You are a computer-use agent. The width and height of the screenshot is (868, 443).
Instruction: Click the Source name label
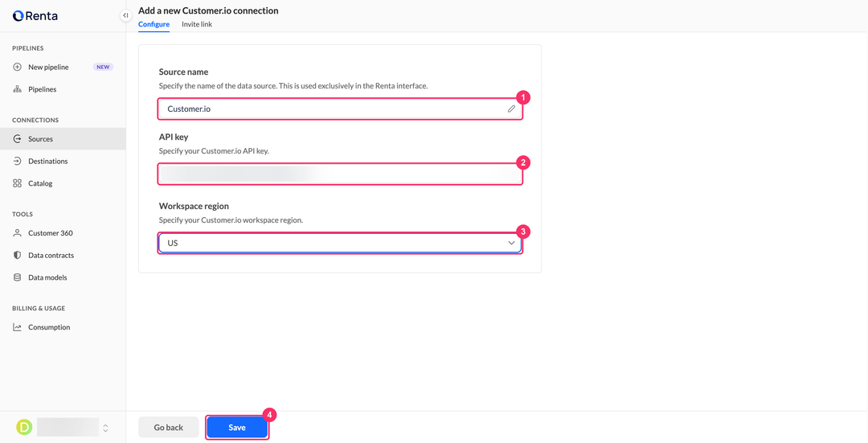point(183,72)
